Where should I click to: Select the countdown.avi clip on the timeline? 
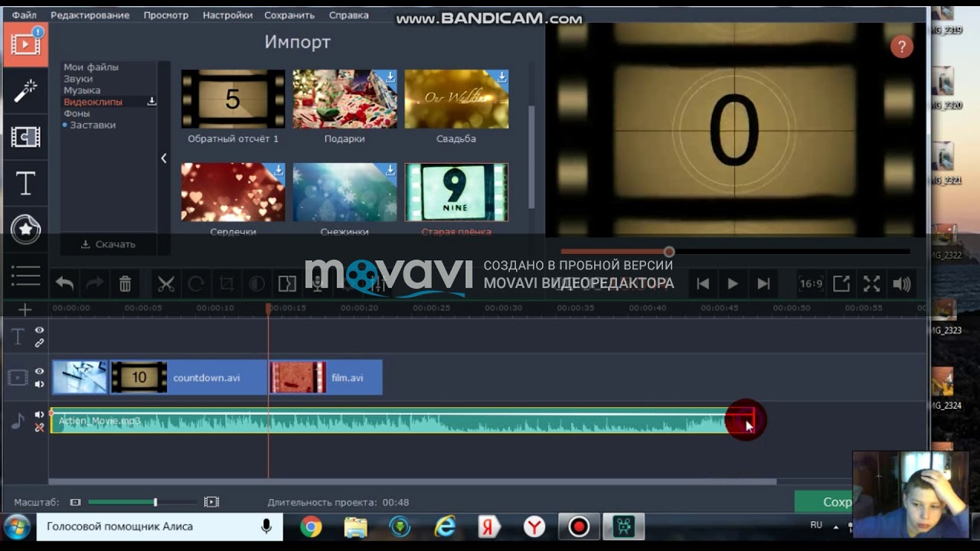tap(188, 377)
